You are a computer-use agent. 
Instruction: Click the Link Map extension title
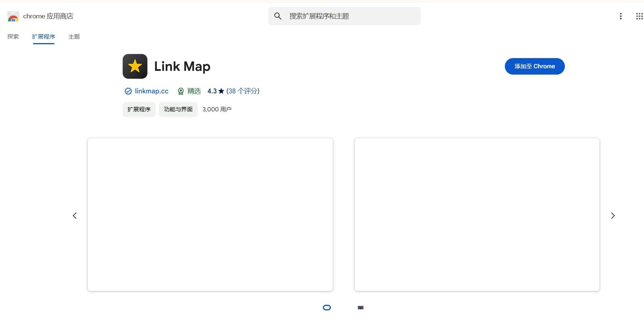[182, 66]
